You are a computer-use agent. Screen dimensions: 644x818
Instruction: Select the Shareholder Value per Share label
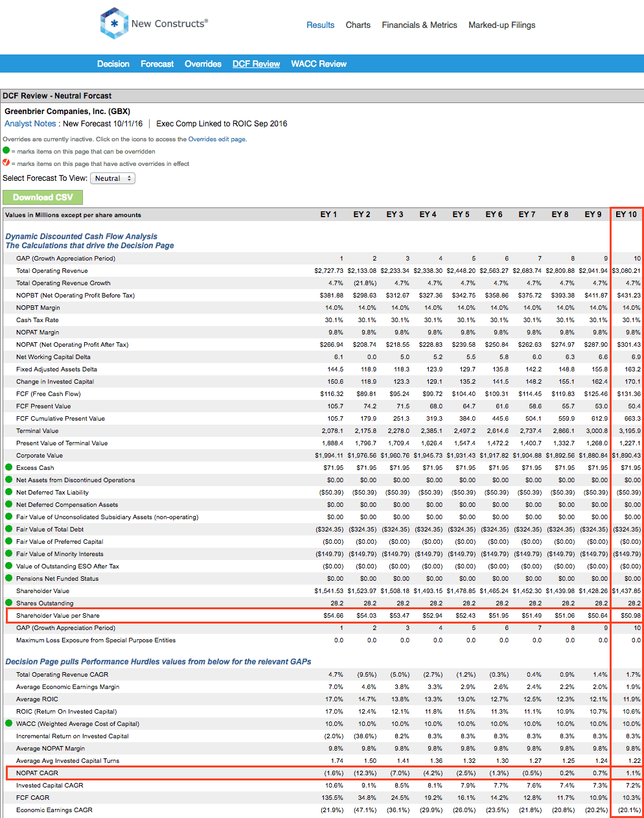[x=58, y=616]
